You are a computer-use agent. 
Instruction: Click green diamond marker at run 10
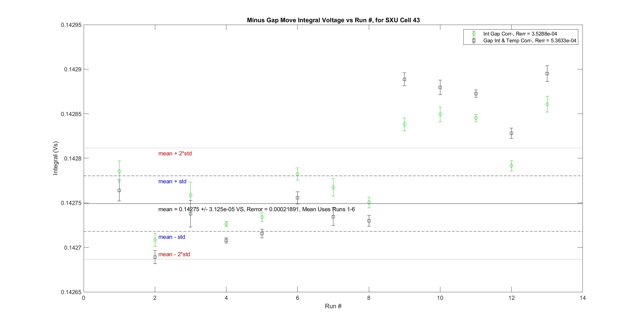pos(440,114)
